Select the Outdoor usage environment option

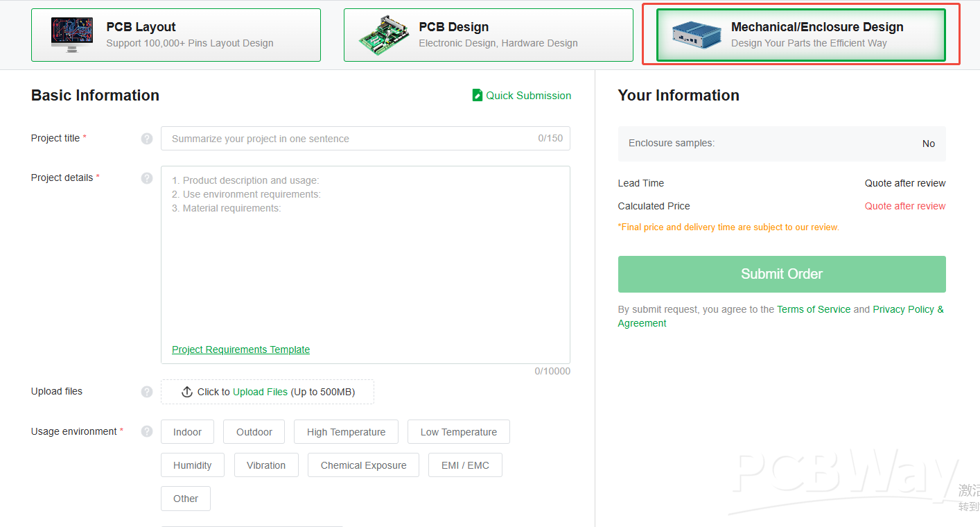coord(254,432)
